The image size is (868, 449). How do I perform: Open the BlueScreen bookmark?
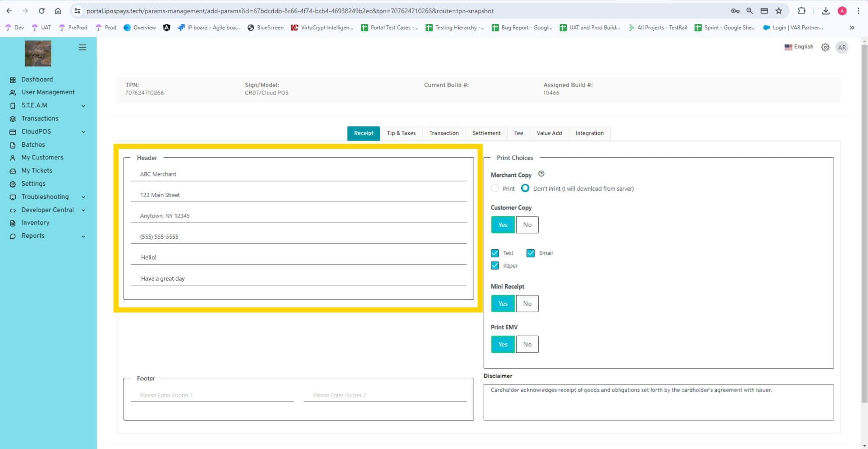coord(265,28)
